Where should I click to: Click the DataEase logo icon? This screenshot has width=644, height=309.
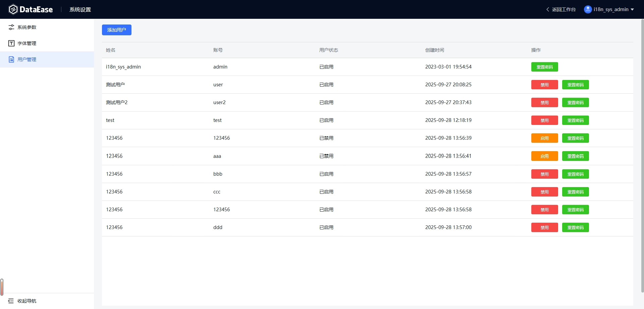tap(13, 9)
